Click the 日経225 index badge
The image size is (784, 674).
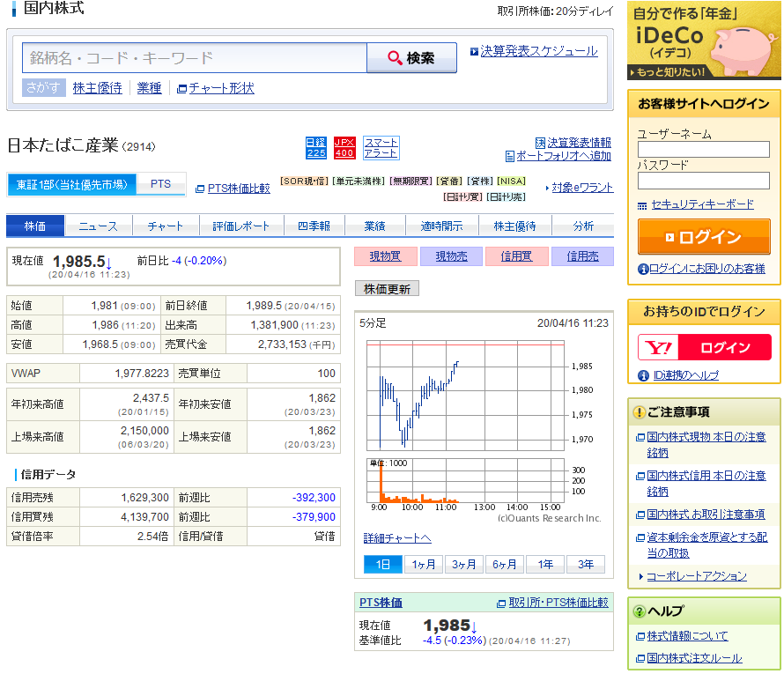[x=316, y=148]
